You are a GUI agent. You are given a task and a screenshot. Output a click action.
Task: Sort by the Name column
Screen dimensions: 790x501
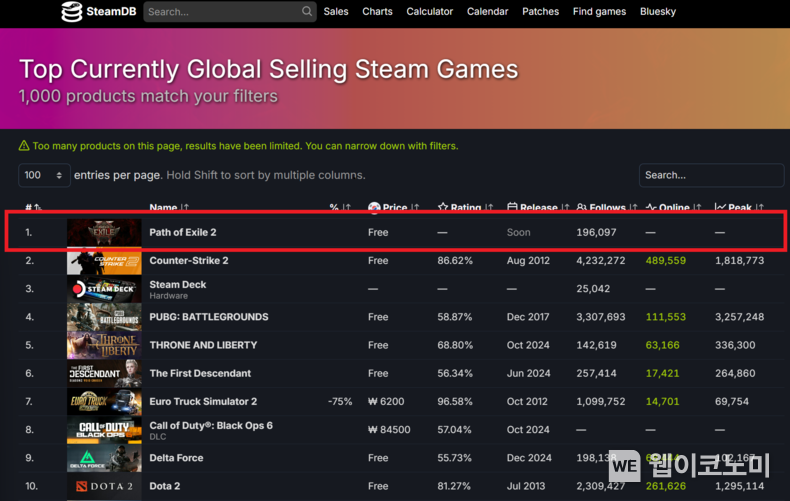(169, 207)
